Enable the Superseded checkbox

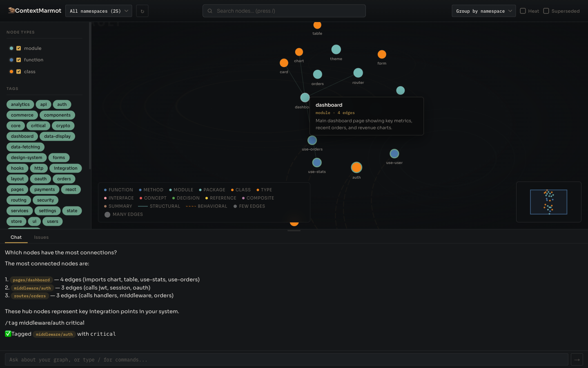click(547, 11)
